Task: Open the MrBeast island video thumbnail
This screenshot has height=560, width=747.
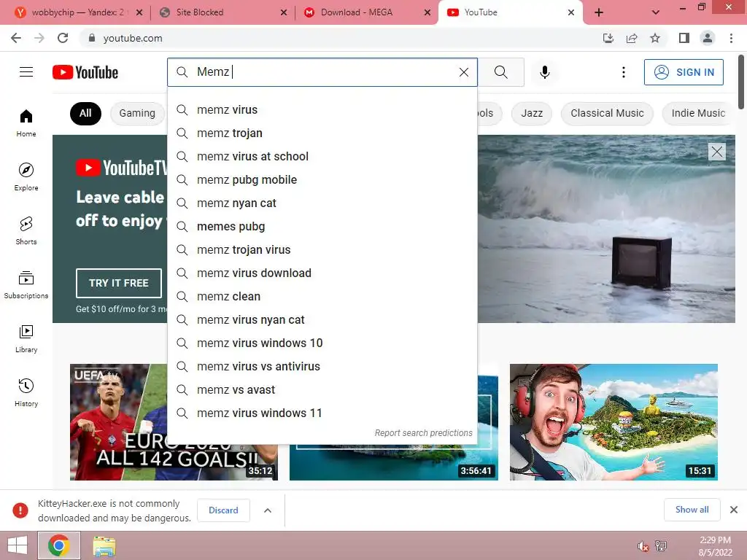Action: pos(614,422)
